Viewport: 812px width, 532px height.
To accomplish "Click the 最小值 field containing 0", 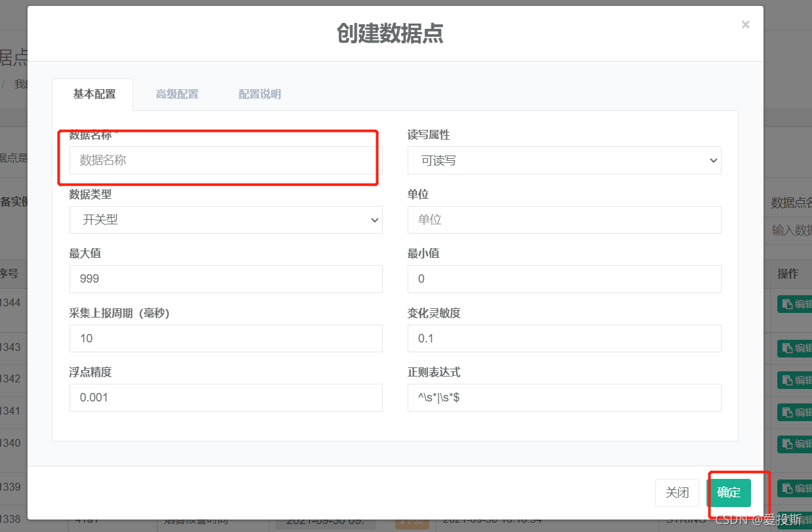I will tap(564, 279).
